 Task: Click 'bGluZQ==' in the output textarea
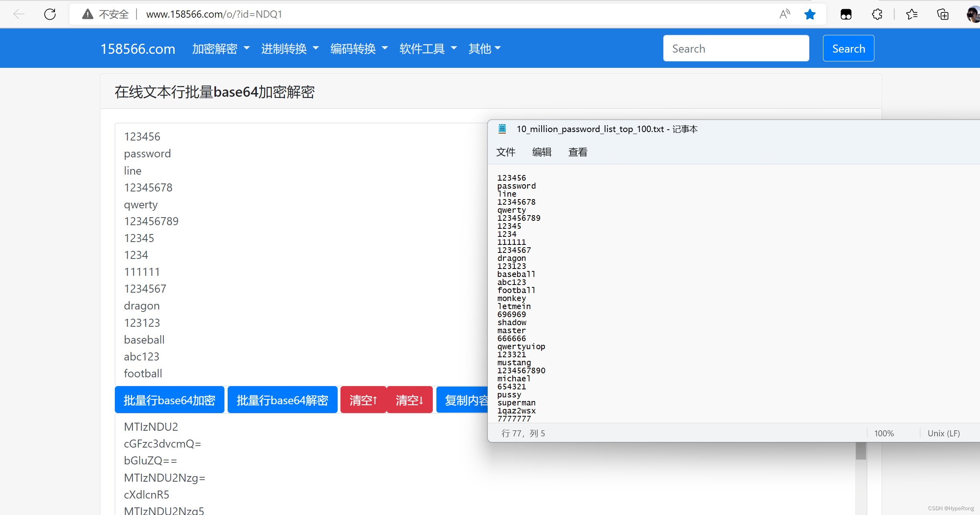(x=151, y=460)
